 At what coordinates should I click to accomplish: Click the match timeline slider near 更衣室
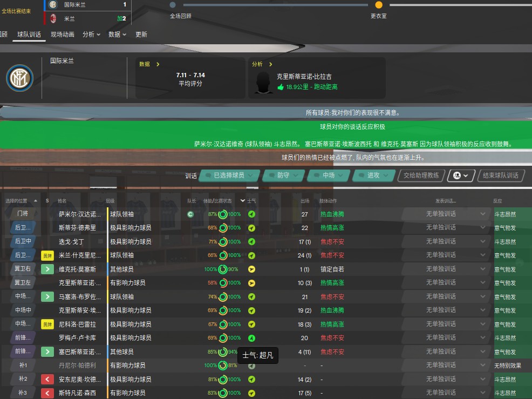point(379,4)
